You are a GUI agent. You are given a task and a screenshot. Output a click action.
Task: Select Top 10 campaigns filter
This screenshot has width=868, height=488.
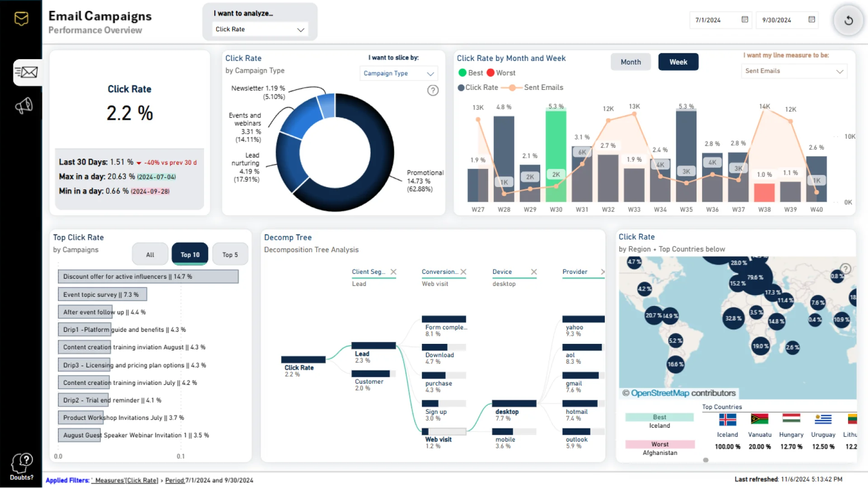[190, 254]
